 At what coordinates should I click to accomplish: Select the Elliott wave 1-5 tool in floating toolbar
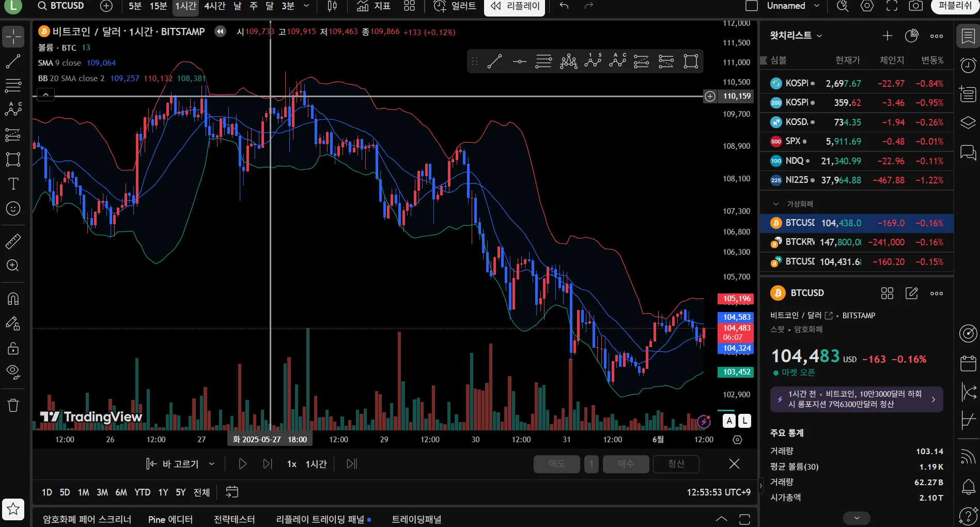593,61
